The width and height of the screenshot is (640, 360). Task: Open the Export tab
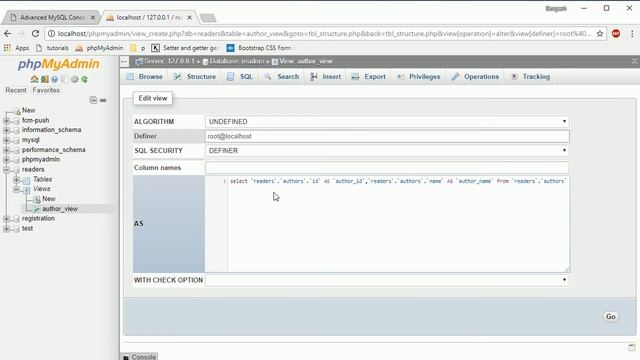369,77
